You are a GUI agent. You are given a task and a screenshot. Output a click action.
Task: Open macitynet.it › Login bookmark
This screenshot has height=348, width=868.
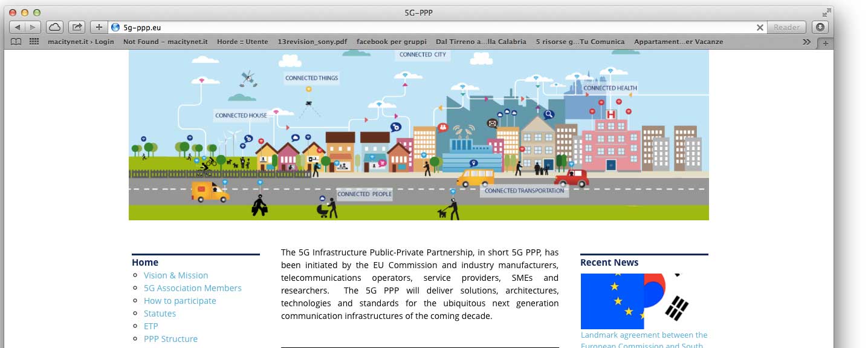coord(81,42)
